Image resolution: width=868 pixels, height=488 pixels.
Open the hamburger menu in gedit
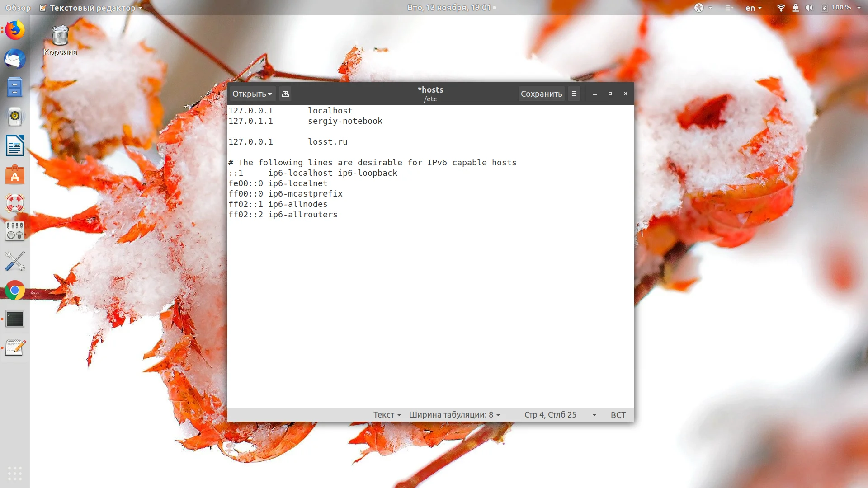coord(574,94)
